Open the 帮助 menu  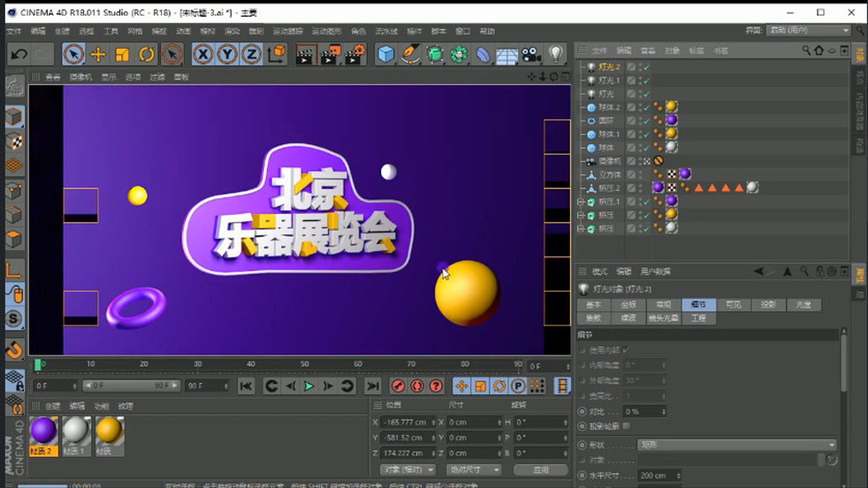click(x=486, y=31)
